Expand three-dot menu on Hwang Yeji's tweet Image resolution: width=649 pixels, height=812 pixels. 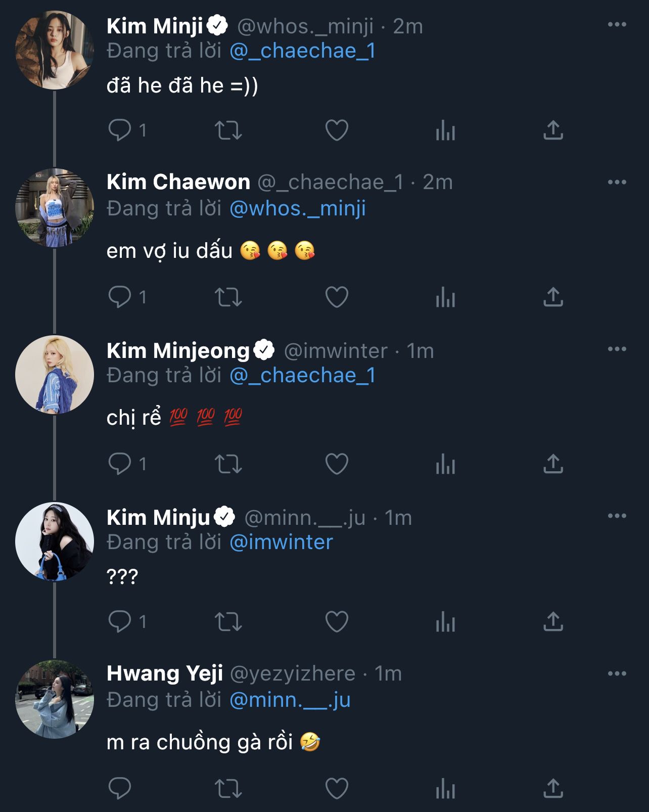click(x=617, y=673)
